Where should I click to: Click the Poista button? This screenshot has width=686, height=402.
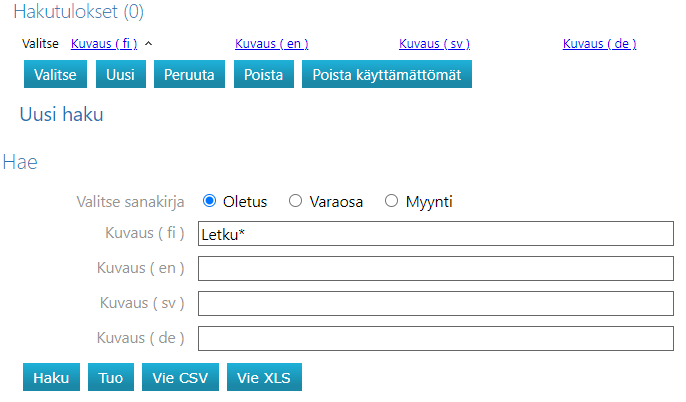264,75
